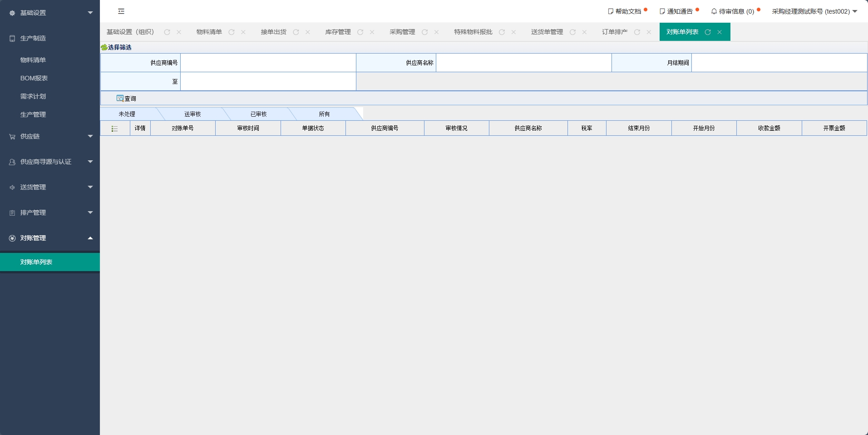Refresh the 特殊物料报批 tab
The width and height of the screenshot is (868, 435).
[x=502, y=32]
